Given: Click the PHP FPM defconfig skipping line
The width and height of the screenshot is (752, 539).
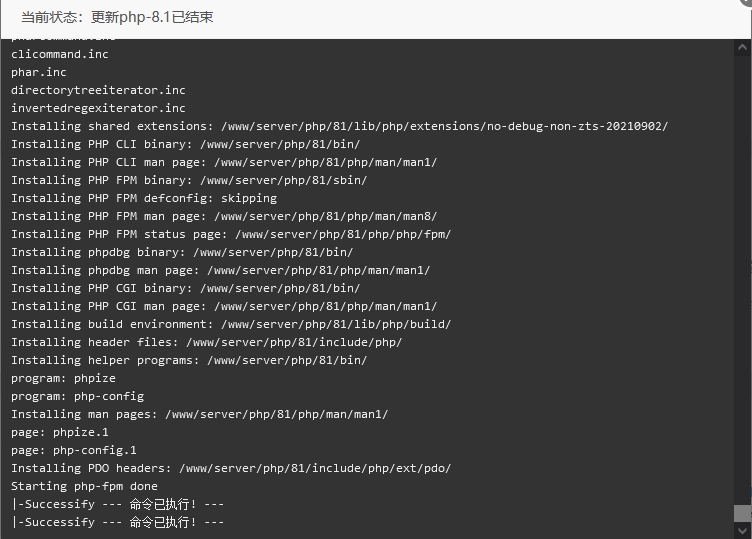Looking at the screenshot, I should 144,198.
